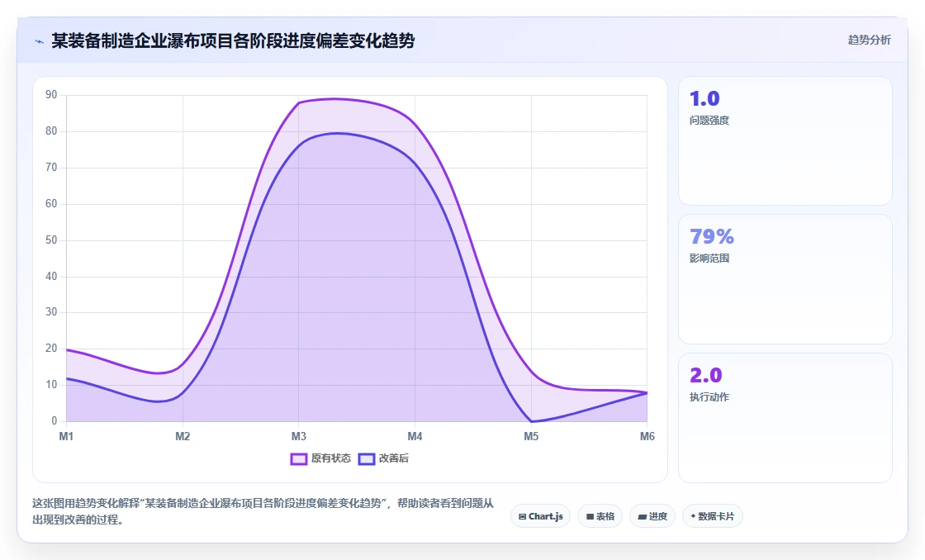Click the 79% value text
The image size is (925, 560).
point(712,236)
